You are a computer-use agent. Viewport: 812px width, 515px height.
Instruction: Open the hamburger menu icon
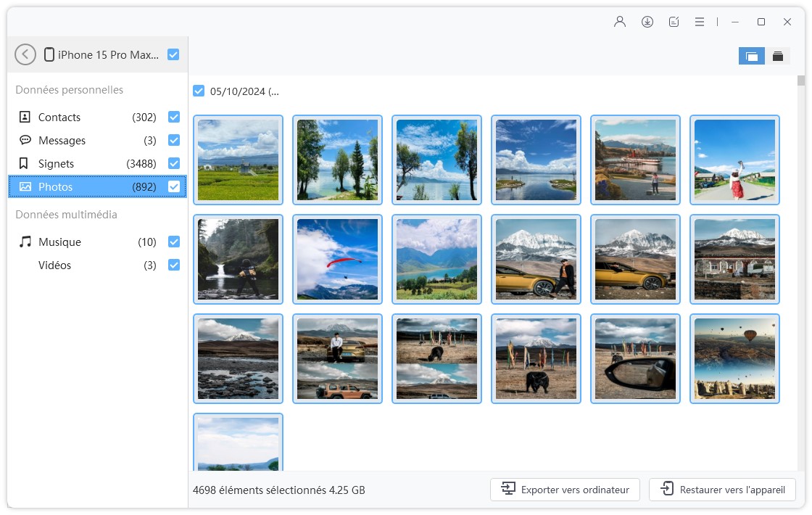point(700,22)
